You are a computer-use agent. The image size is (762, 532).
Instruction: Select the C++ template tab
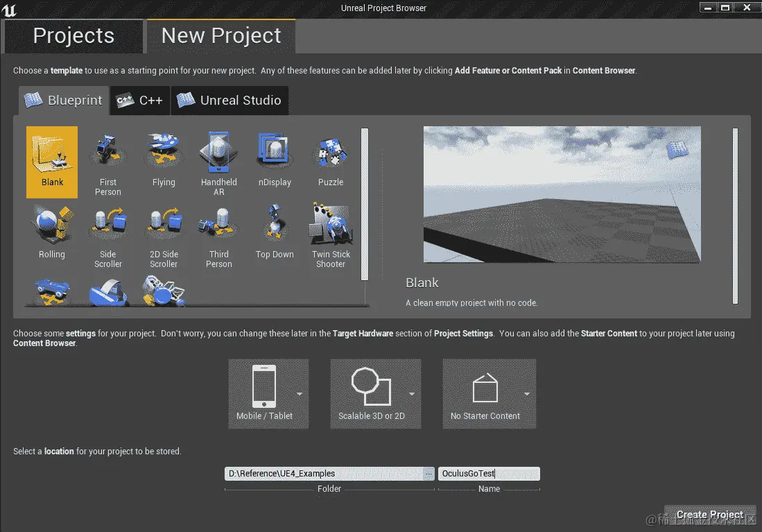click(140, 101)
